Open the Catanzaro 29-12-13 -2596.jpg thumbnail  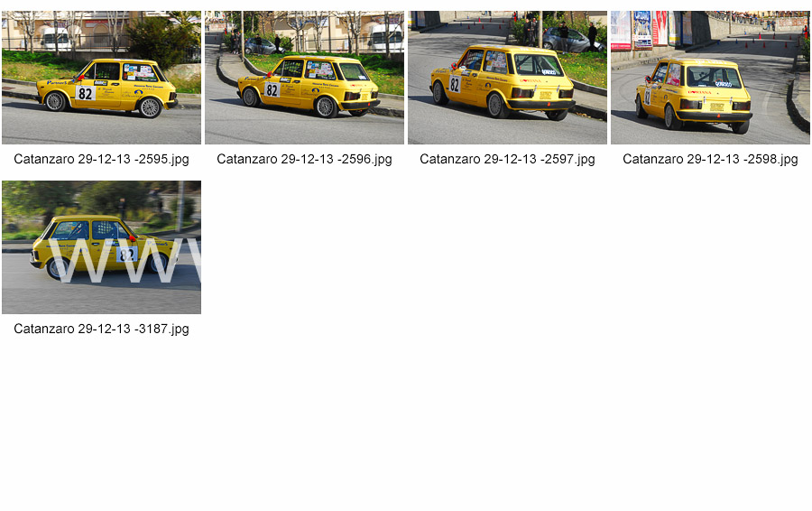304,78
